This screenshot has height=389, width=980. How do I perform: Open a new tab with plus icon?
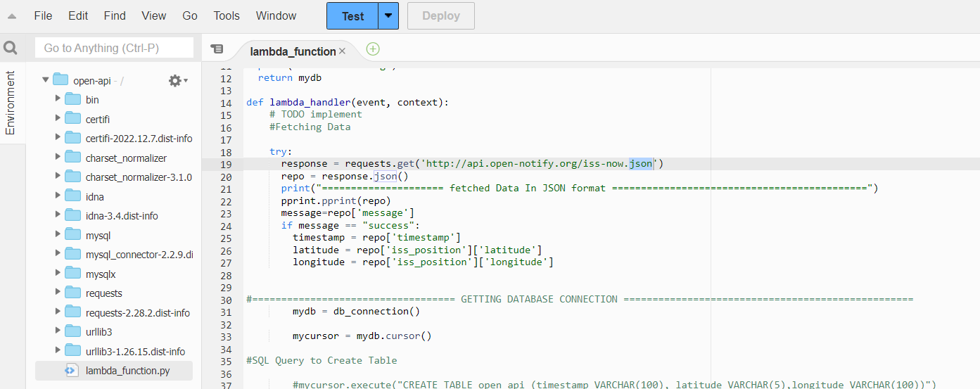click(x=373, y=49)
